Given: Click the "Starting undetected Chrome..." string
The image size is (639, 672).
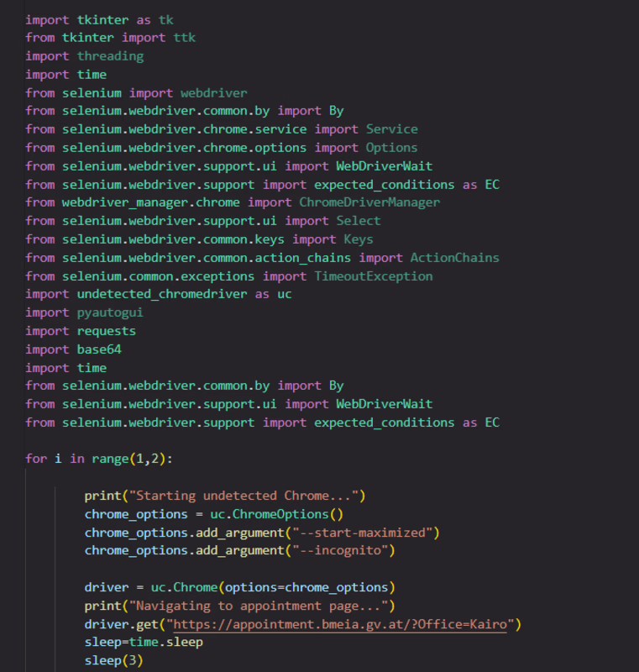Looking at the screenshot, I should [244, 496].
